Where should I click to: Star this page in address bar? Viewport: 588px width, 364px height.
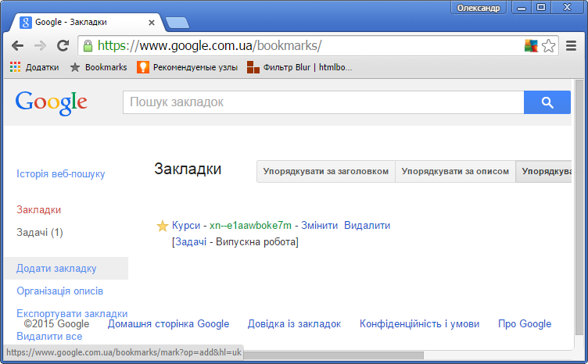pos(549,45)
